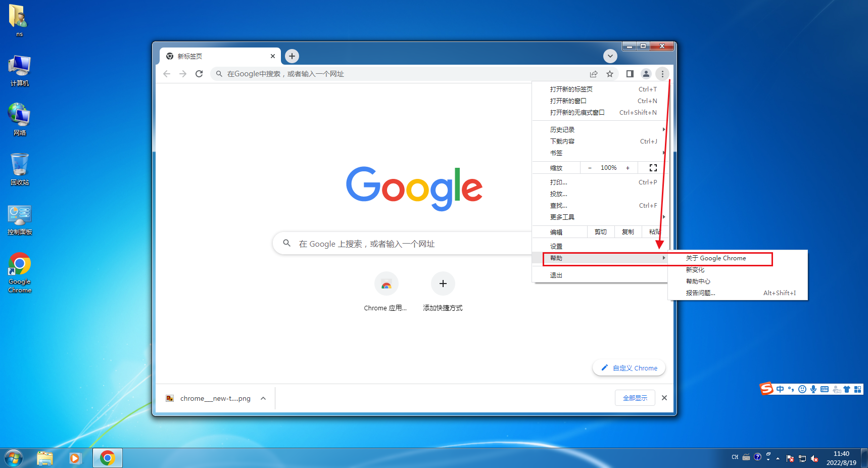Select 查找... menu item

[x=600, y=206]
